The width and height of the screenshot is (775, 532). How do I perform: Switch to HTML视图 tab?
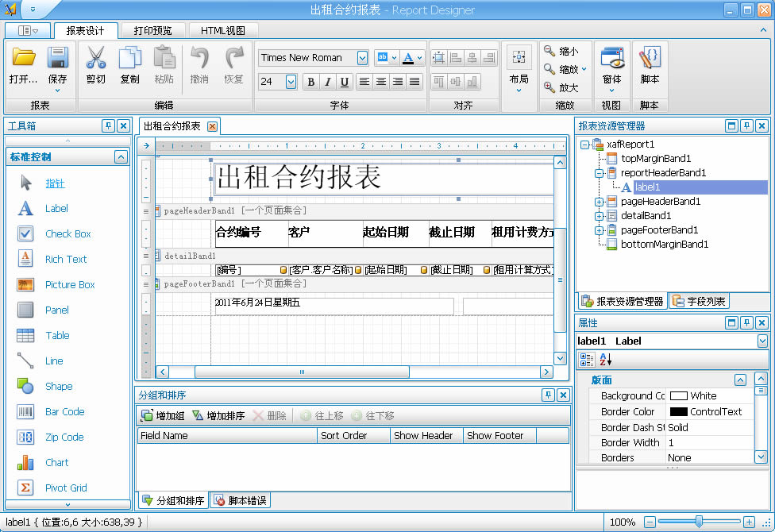pos(223,31)
